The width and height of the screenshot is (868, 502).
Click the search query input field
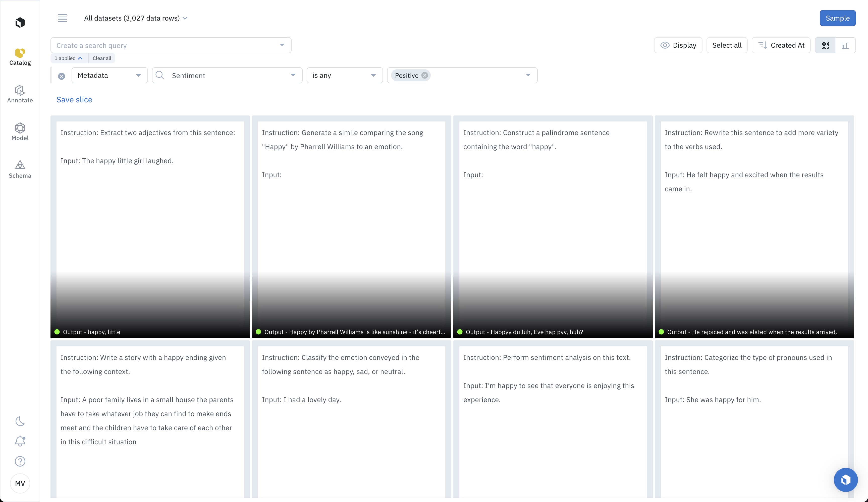pos(170,45)
